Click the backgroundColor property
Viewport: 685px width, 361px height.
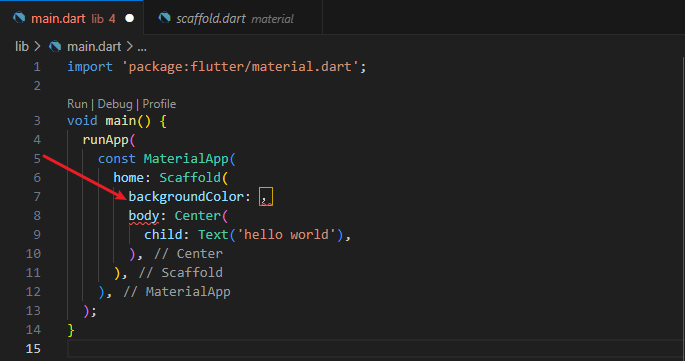coord(186,197)
